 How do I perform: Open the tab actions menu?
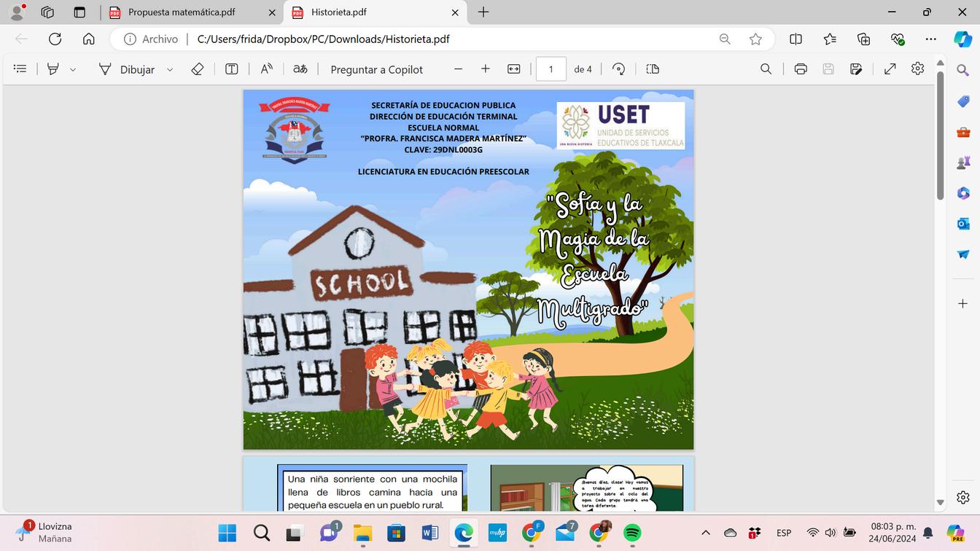(79, 12)
